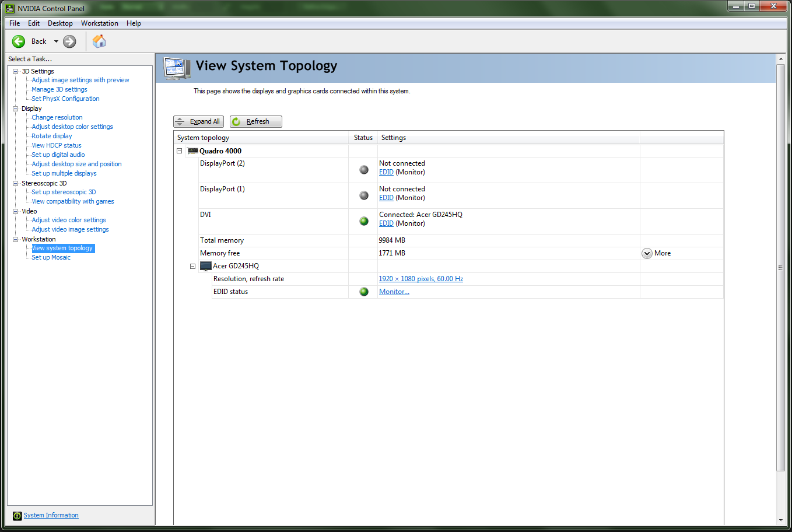Click the Connected: Acer GD245HQ text
This screenshot has width=792, height=532.
point(420,215)
